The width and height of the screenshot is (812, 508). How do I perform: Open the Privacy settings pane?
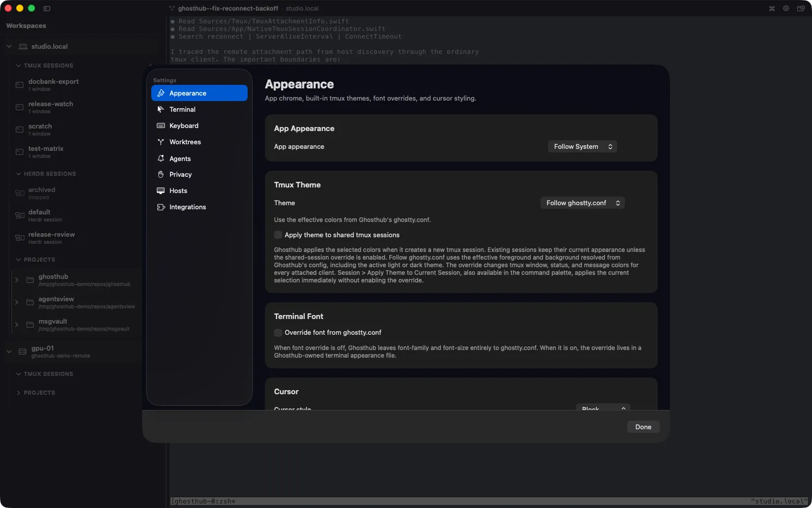(199, 174)
